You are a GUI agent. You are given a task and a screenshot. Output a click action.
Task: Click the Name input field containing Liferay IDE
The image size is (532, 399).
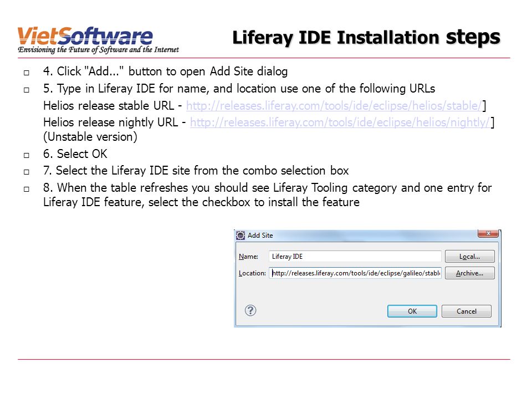[x=355, y=257]
